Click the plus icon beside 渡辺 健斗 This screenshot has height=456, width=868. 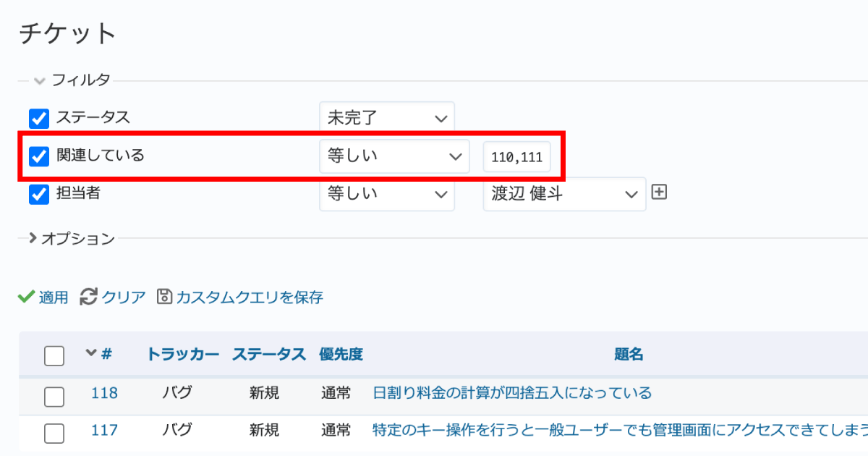pos(659,193)
